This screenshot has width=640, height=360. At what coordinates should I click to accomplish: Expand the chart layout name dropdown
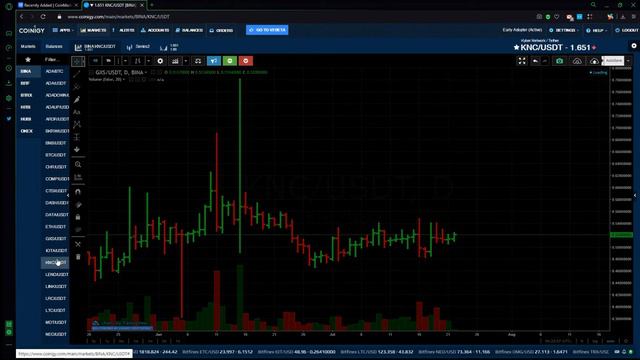tap(628, 61)
